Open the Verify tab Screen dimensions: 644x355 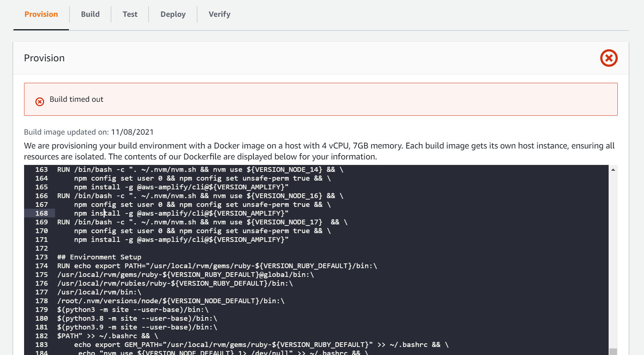pos(219,14)
